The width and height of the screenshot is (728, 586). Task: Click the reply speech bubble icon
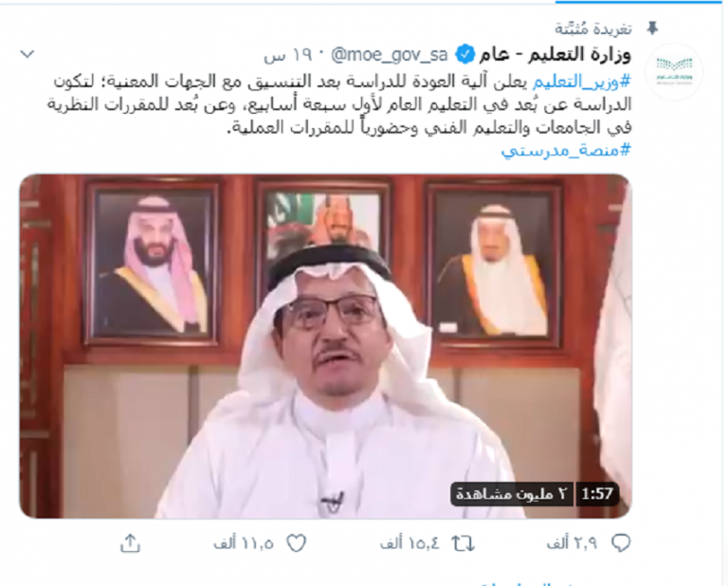click(x=621, y=542)
